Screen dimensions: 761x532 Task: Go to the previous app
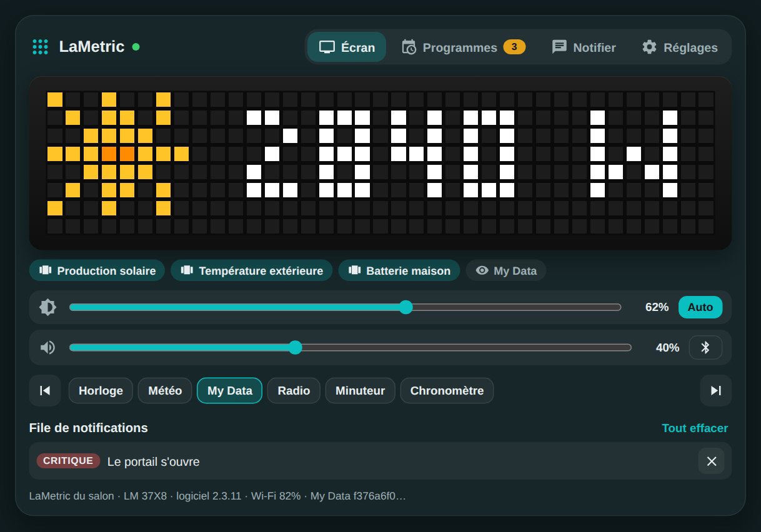pos(45,391)
